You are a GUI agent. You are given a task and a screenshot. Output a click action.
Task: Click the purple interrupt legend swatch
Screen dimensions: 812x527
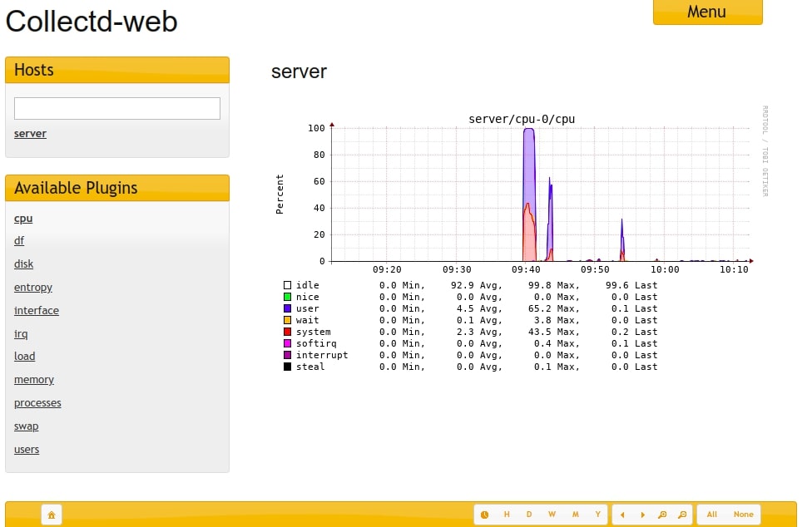pyautogui.click(x=287, y=355)
